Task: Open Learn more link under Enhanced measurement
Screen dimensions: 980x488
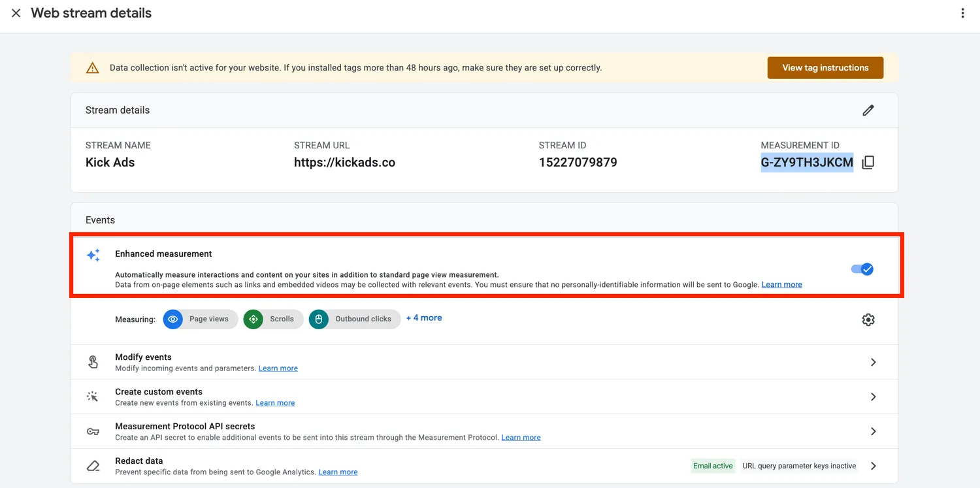Action: coord(781,285)
